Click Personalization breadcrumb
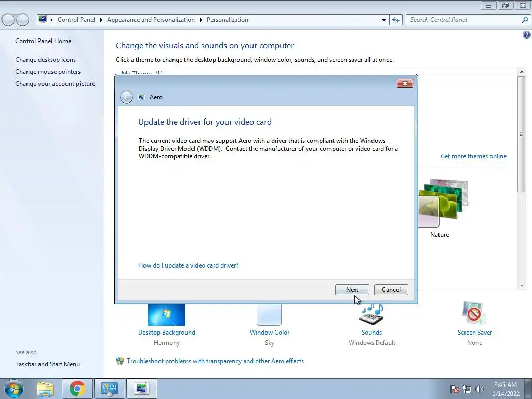The image size is (532, 399). pos(228,20)
